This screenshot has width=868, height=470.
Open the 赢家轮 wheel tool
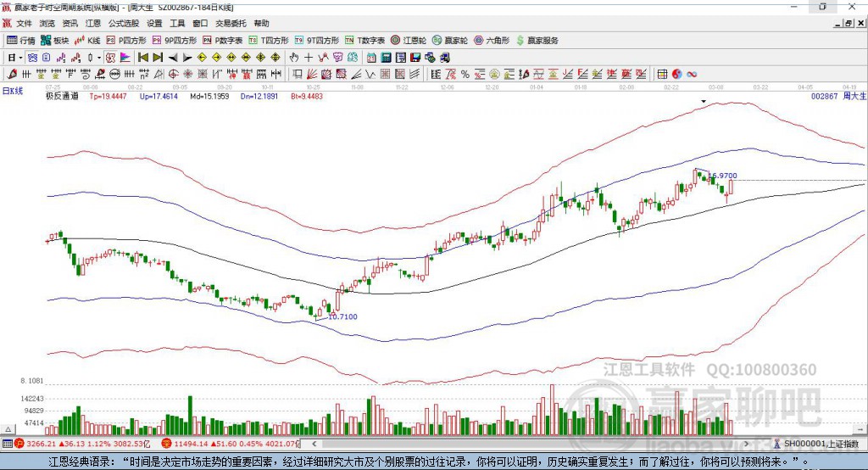450,41
